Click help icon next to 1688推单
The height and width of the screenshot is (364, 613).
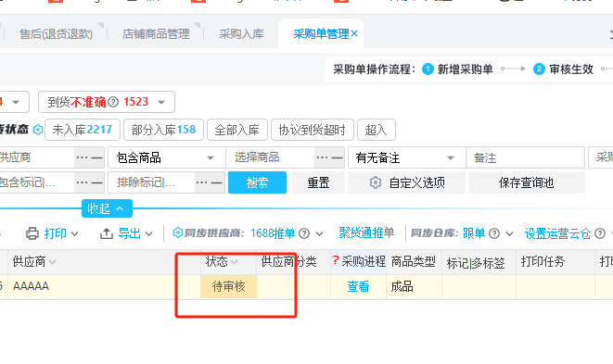(304, 233)
